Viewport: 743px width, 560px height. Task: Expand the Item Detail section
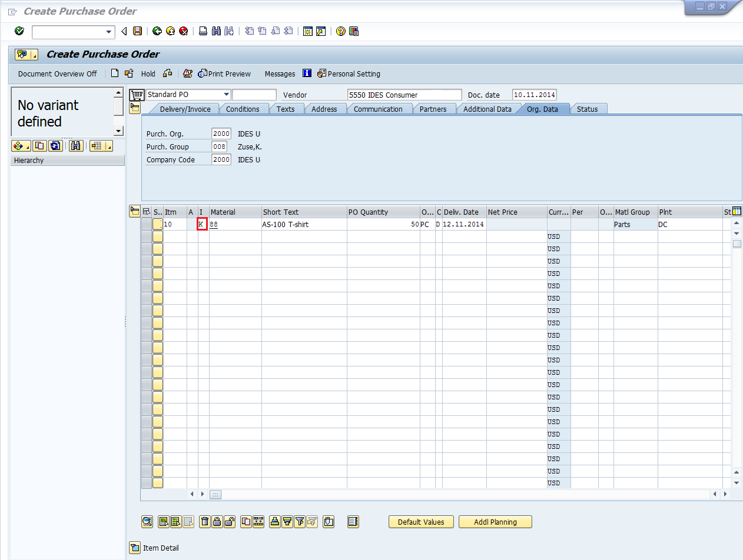click(x=135, y=548)
